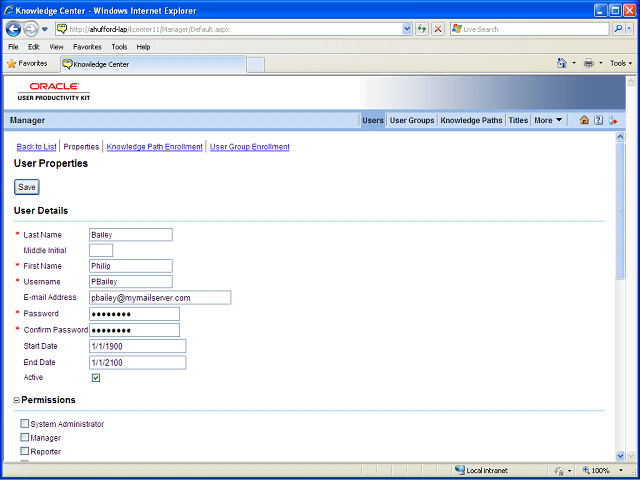Open the Print options dropdown arrow
The image size is (640, 480).
click(x=600, y=63)
